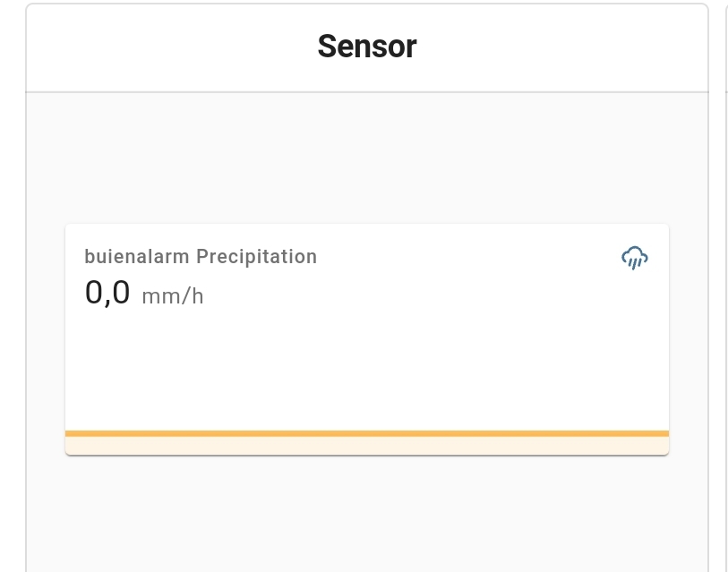Click card space between title and cloud icon
The image size is (728, 572).
466,257
